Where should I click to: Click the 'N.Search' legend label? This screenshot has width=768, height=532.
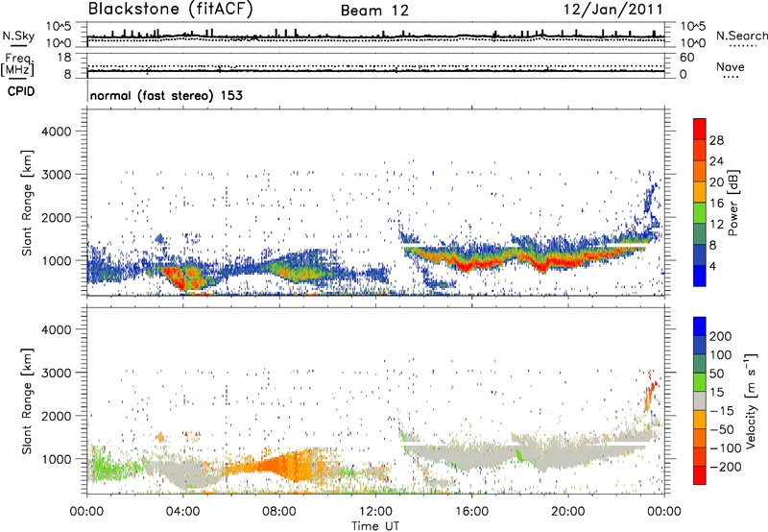pos(741,36)
